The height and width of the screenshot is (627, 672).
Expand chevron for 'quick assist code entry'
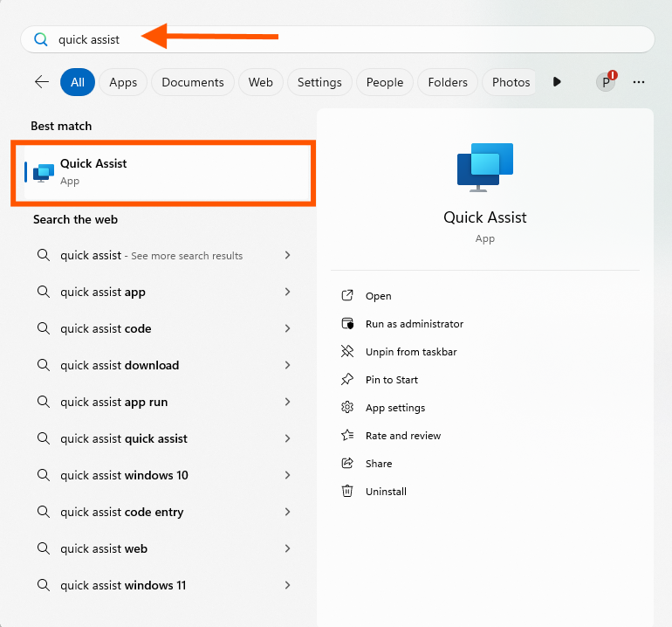(288, 512)
